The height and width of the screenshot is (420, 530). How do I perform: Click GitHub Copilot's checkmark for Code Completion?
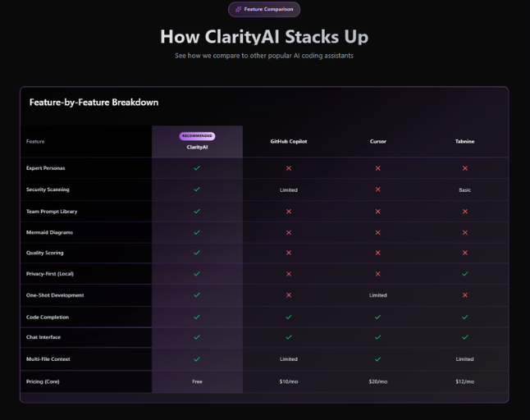289,317
